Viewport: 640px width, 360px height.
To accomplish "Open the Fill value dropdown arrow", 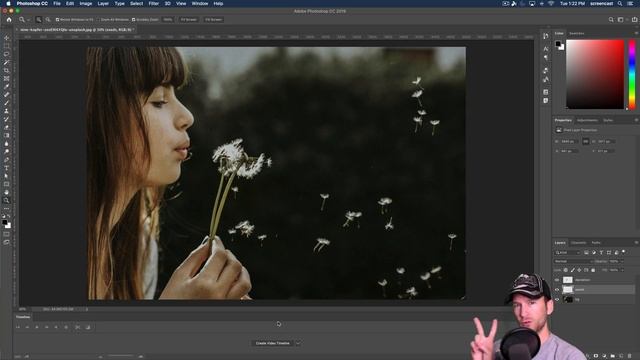I will coord(622,270).
